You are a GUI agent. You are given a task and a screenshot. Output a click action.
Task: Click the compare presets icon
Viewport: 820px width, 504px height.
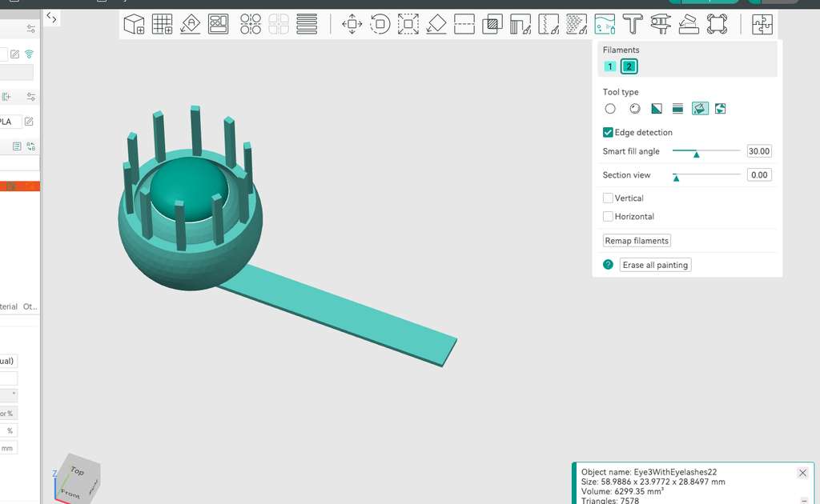[31, 146]
